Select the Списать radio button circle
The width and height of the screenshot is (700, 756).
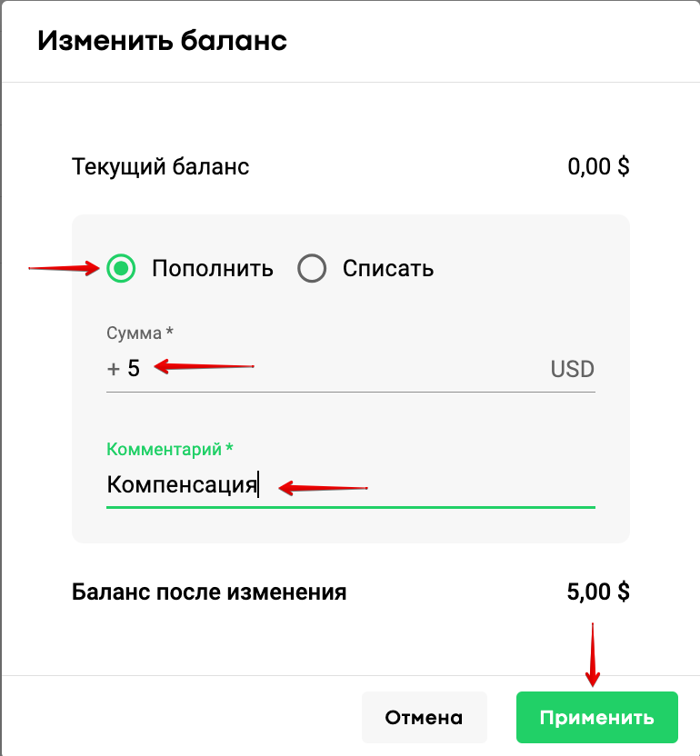312,269
